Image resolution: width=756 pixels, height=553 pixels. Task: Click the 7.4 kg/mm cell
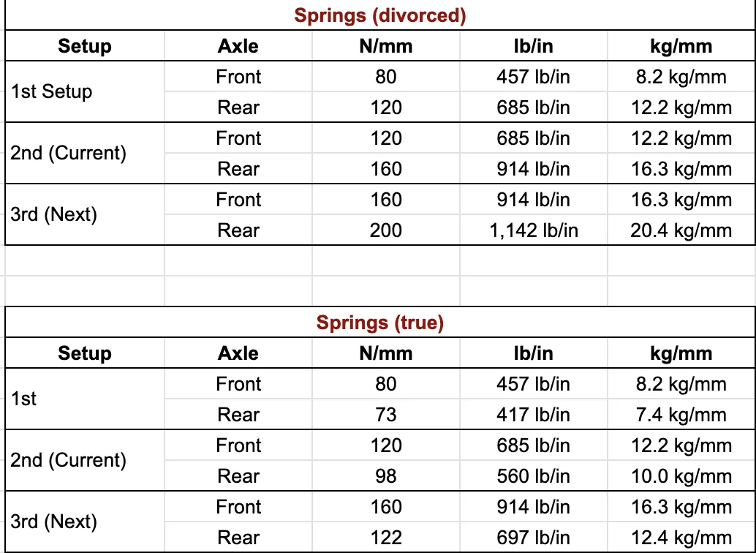[x=681, y=415]
